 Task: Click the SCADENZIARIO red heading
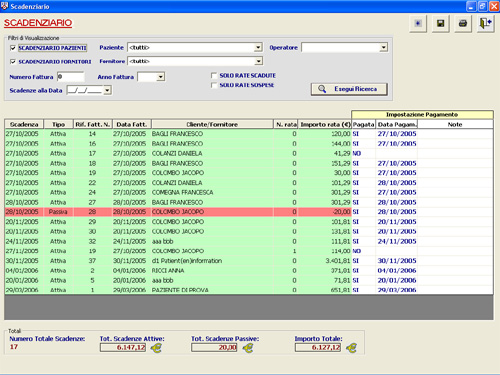point(38,23)
